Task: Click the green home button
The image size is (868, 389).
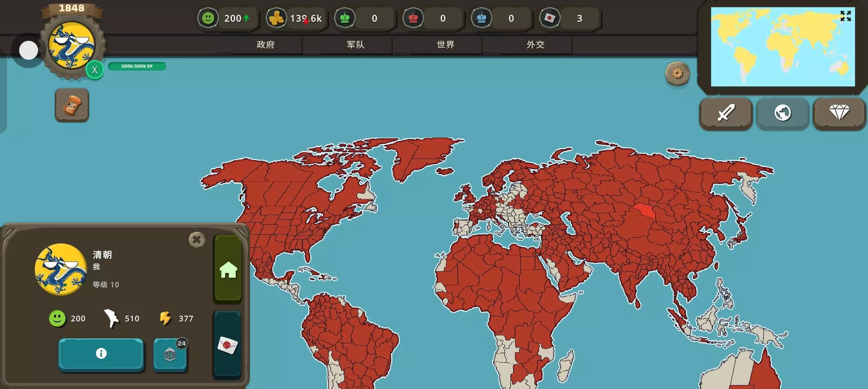Action: 228,269
